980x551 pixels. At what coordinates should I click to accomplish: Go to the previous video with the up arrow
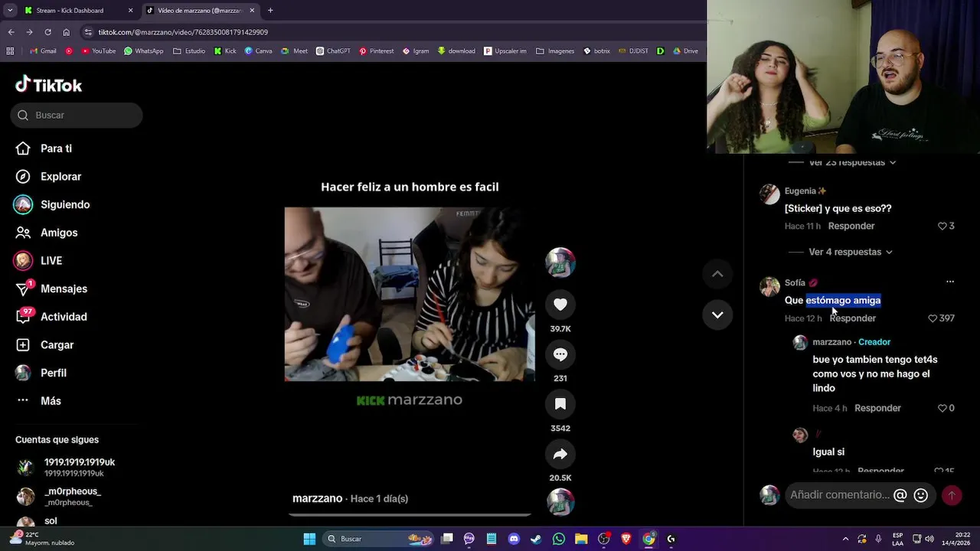717,274
